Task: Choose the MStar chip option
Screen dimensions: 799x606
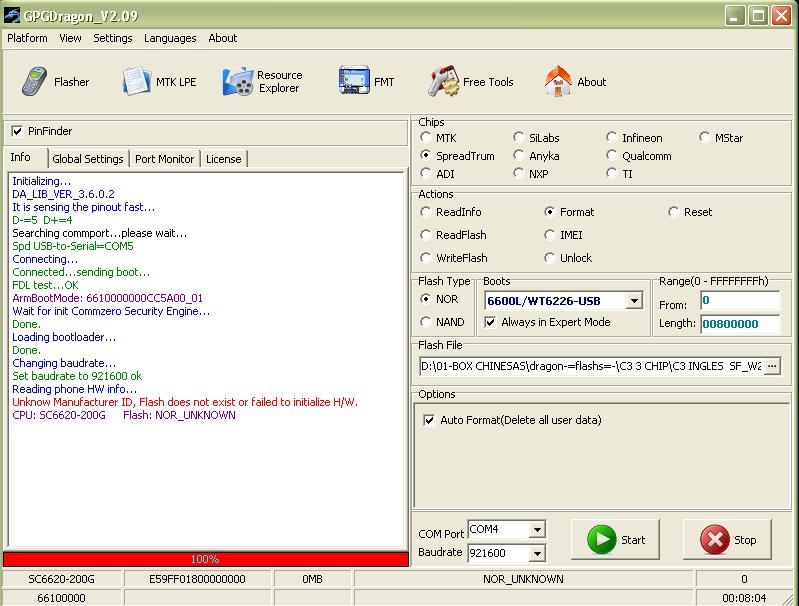Action: 705,138
